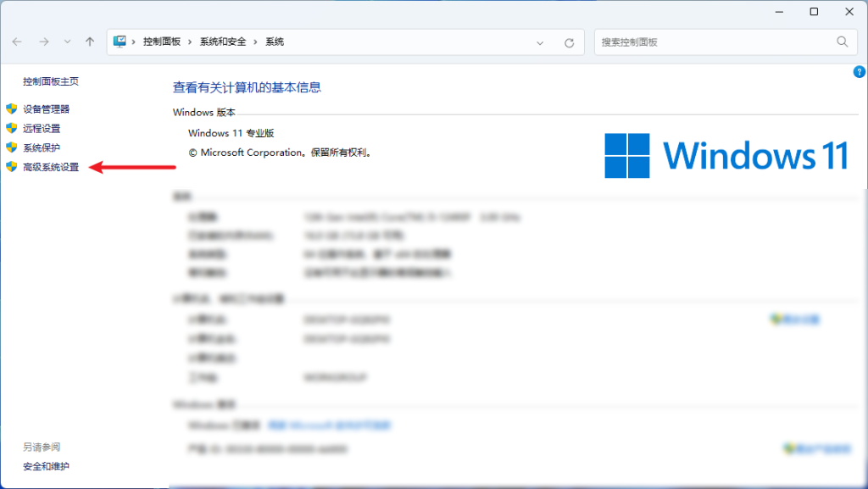Open recent locations chevron beside navigation arrows
868x489 pixels.
point(67,41)
